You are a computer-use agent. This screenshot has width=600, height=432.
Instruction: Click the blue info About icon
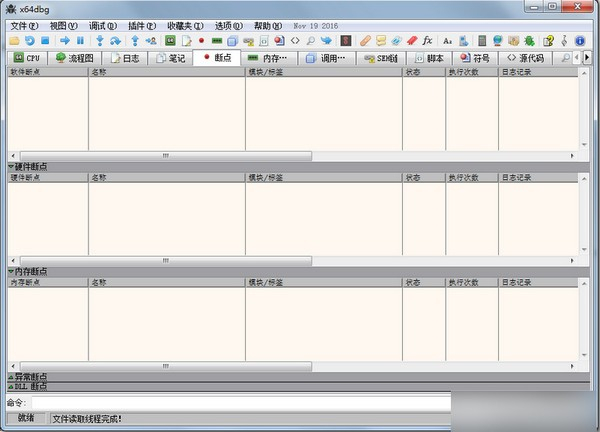pyautogui.click(x=579, y=41)
